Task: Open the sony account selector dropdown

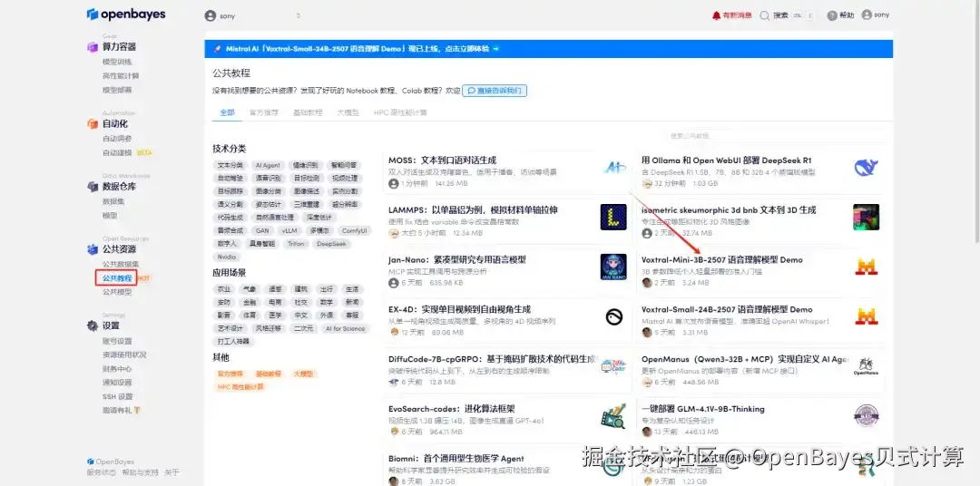Action: point(253,15)
